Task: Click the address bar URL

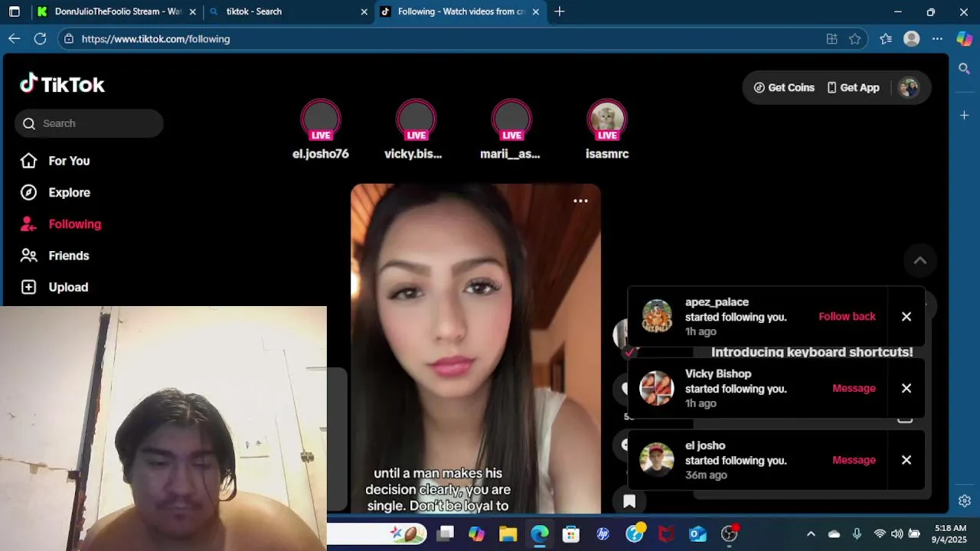Action: point(155,39)
